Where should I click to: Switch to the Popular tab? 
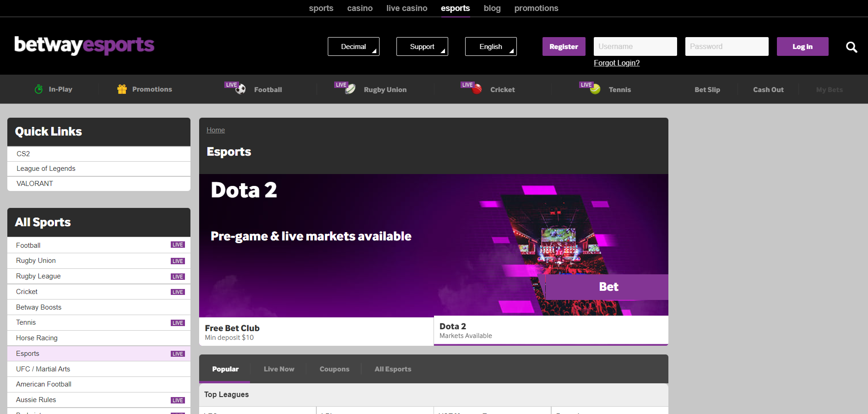click(225, 369)
